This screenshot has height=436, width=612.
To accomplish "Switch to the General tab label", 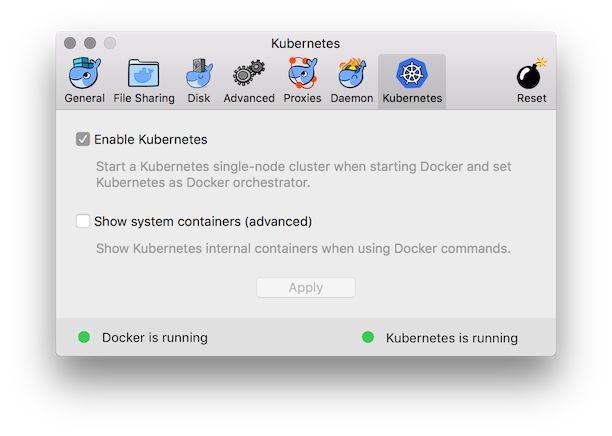I will (84, 98).
